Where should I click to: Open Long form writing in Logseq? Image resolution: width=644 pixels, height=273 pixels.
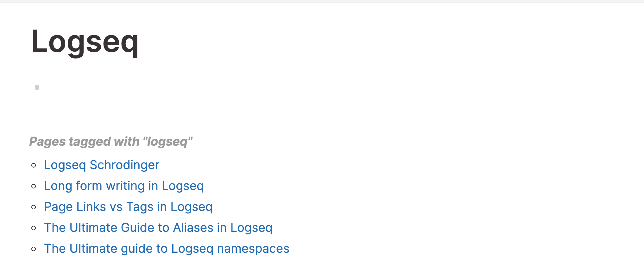(x=124, y=186)
